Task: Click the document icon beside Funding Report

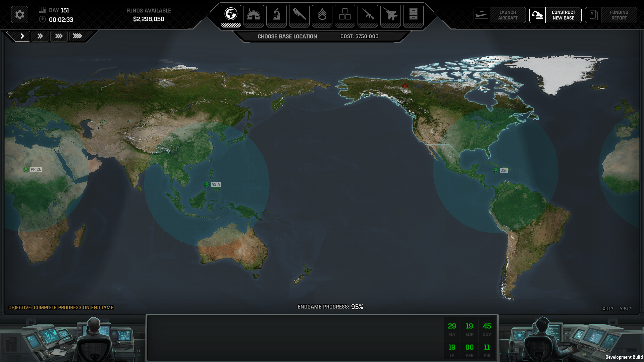Action: [x=593, y=15]
